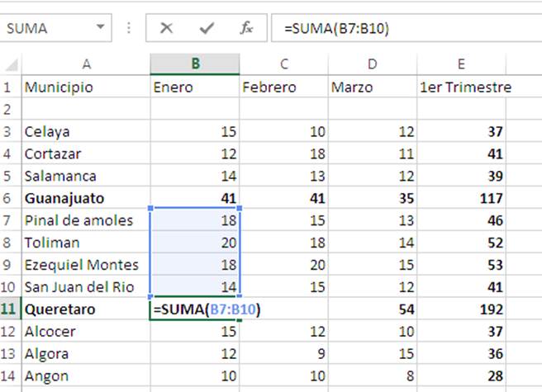Click the San Juan del Rio cell
This screenshot has height=392, width=542.
click(x=85, y=287)
